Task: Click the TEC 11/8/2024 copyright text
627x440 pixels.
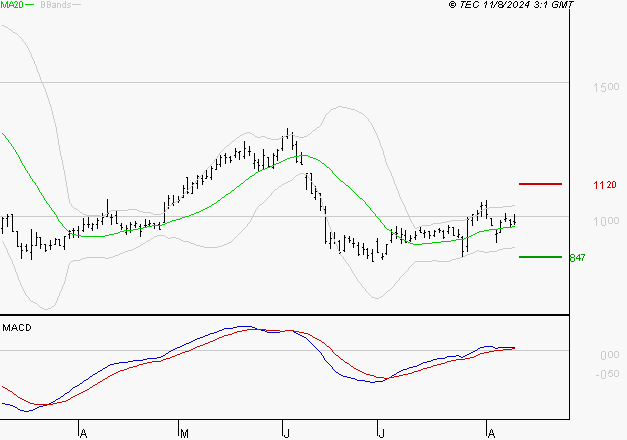Action: click(x=511, y=5)
